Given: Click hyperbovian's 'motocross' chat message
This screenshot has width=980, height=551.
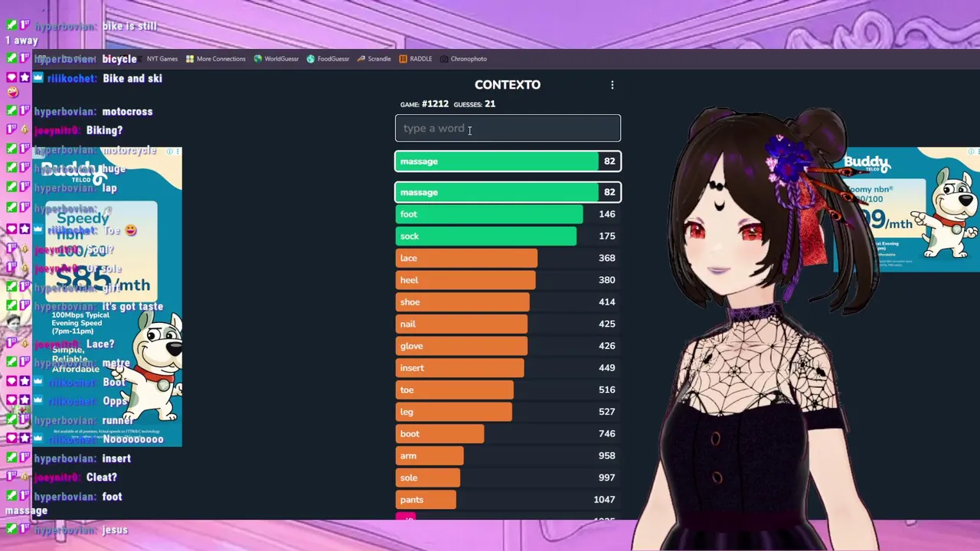Looking at the screenshot, I should [x=93, y=112].
